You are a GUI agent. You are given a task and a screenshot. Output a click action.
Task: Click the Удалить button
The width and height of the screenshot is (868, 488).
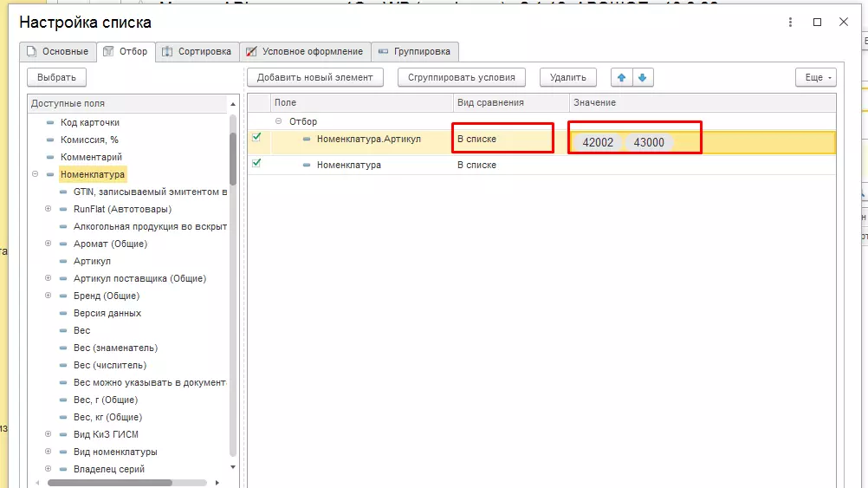(568, 77)
